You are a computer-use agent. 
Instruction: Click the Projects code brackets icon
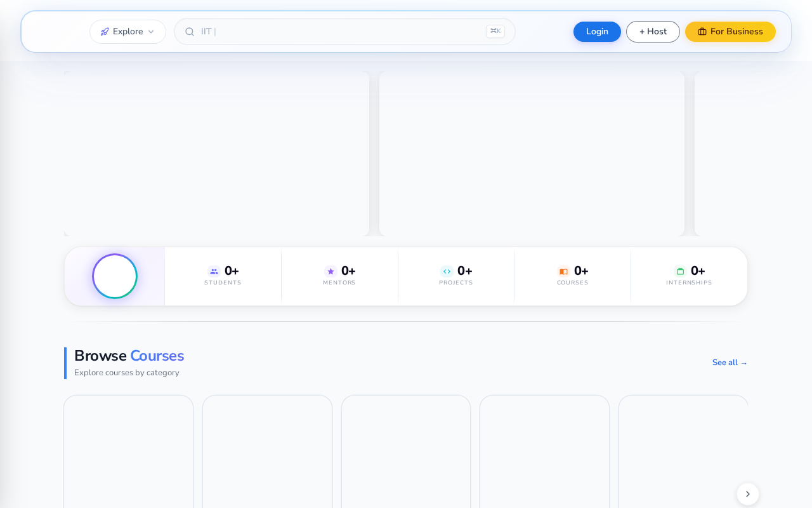447,271
